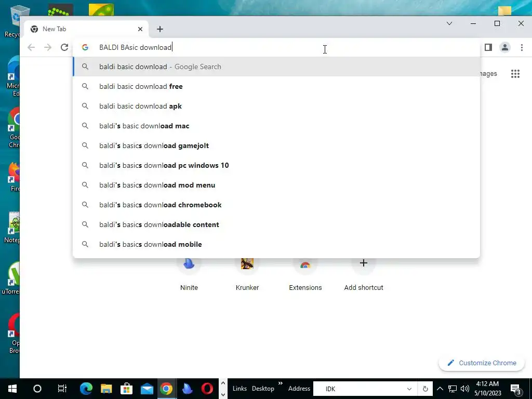This screenshot has width=532, height=399.
Task: Open Task View in taskbar
Action: [x=62, y=389]
